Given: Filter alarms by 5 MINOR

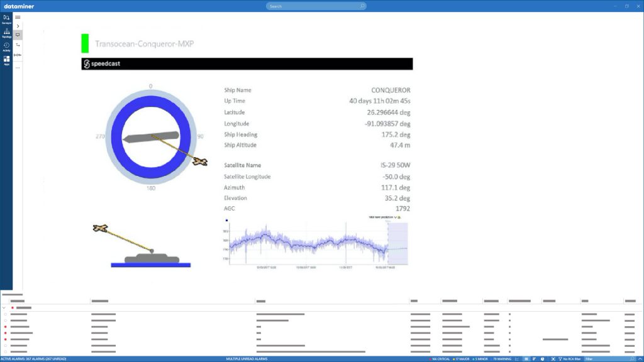Looking at the screenshot, I should pyautogui.click(x=480, y=359).
